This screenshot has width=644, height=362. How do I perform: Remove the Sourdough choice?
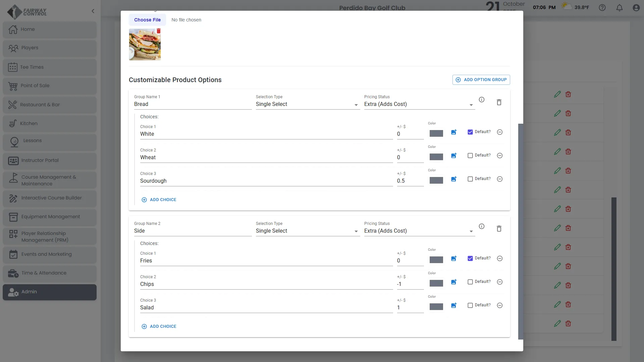(x=500, y=179)
